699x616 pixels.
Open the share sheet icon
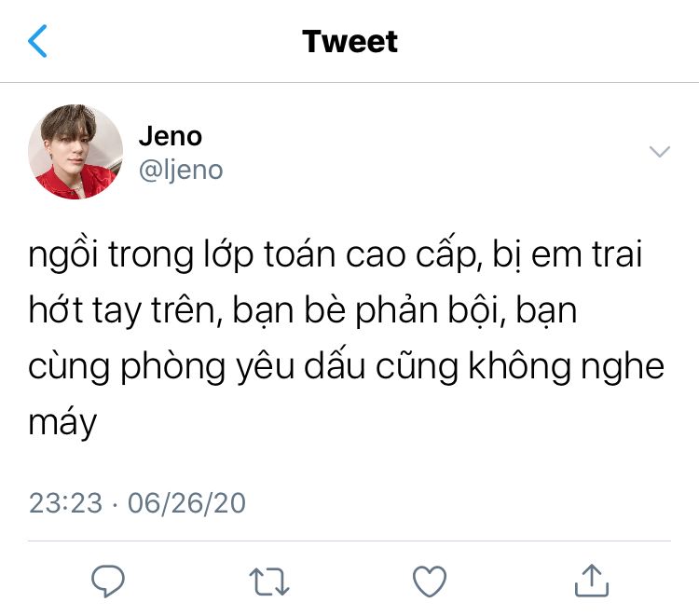(x=592, y=581)
